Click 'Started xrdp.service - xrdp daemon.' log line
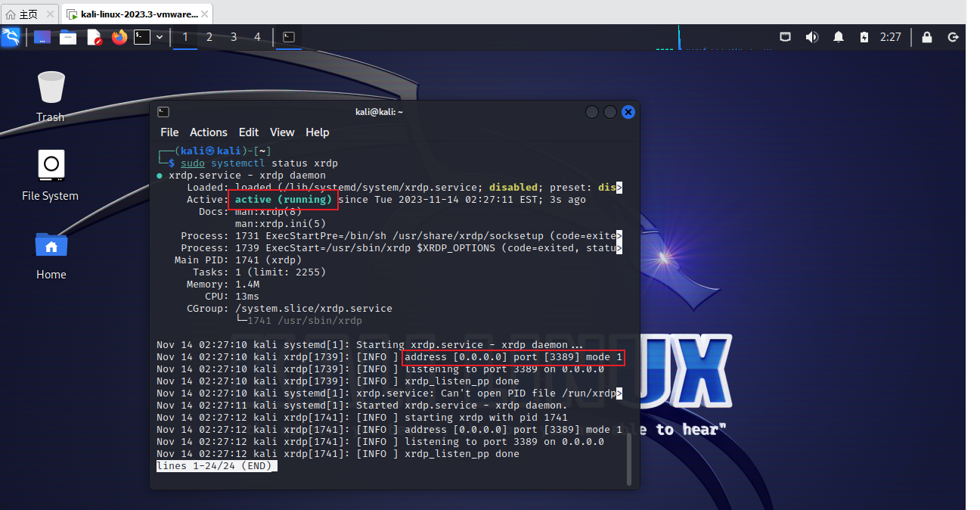Screen dimensions: 980x510 click(x=462, y=406)
